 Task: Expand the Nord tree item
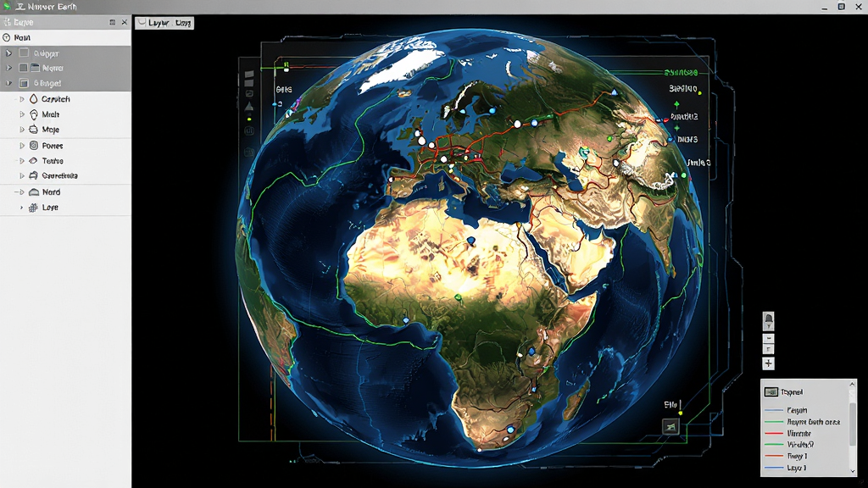pos(21,192)
